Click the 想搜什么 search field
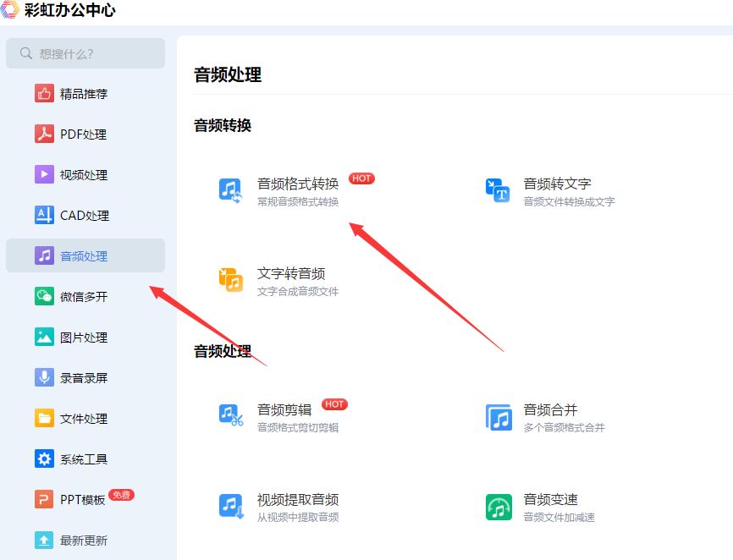The height and width of the screenshot is (560, 733). (85, 52)
